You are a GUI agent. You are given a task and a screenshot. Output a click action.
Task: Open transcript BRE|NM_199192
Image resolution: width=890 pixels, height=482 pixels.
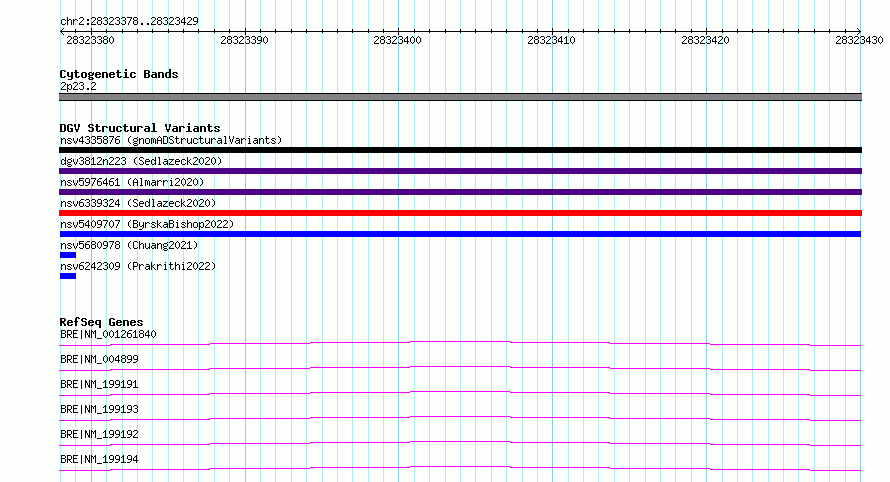click(99, 434)
